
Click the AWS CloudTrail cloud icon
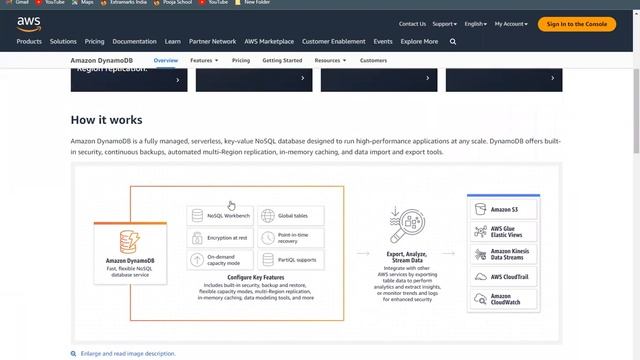(x=480, y=277)
